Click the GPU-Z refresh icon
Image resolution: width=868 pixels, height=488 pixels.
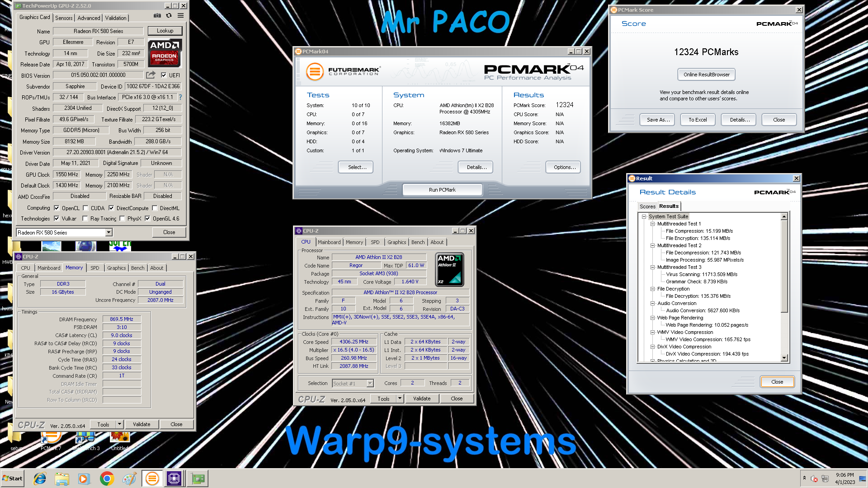(x=169, y=15)
